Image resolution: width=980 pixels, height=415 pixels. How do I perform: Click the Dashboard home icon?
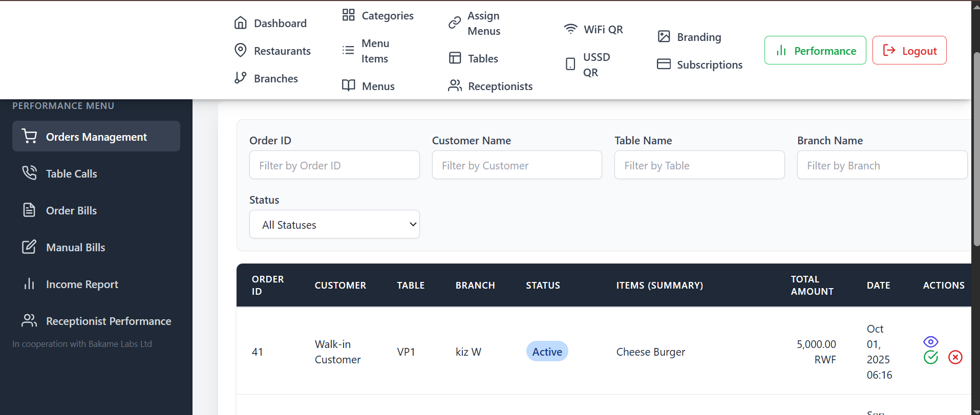point(240,23)
